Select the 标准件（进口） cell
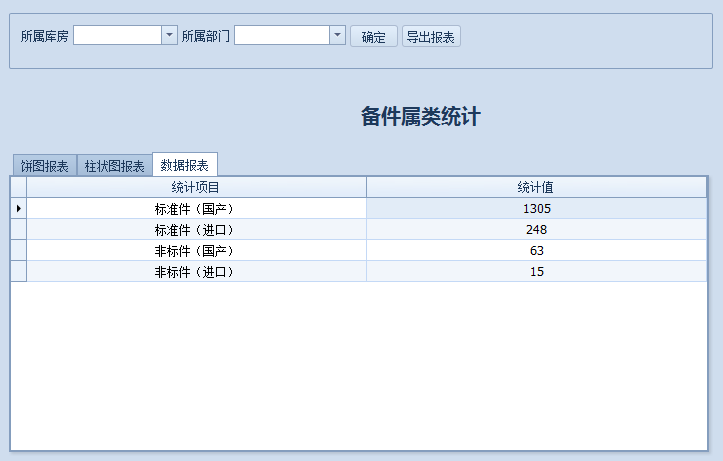This screenshot has height=461, width=723. [x=196, y=230]
